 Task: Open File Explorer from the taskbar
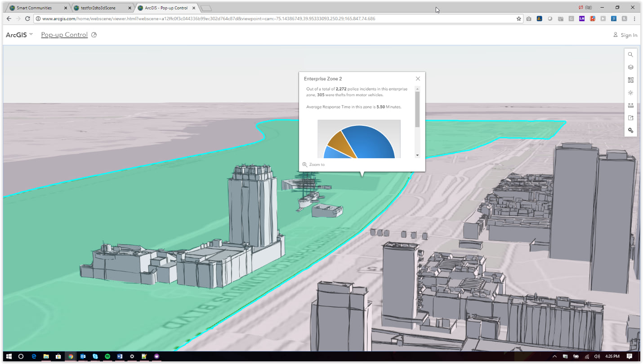(x=46, y=356)
